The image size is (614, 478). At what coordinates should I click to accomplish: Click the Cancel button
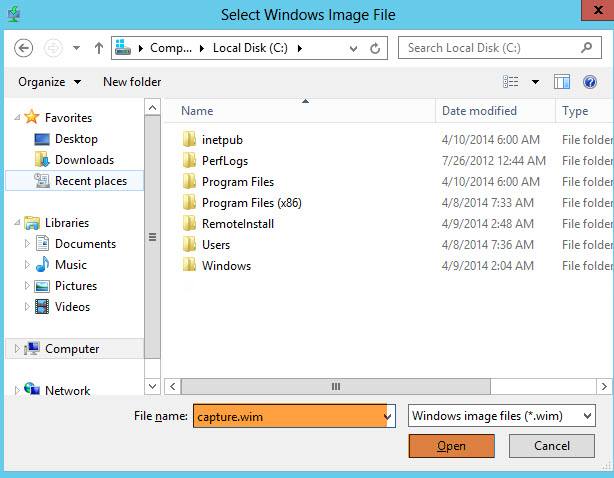[x=552, y=446]
